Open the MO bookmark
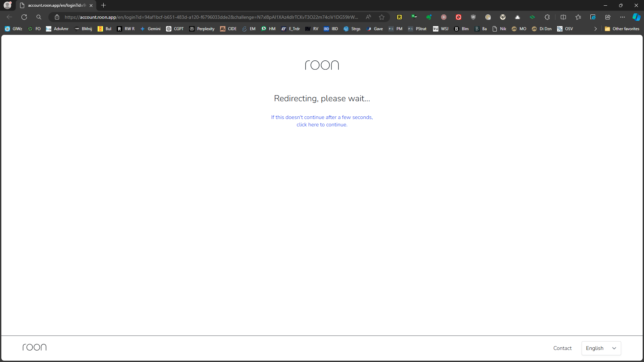The width and height of the screenshot is (644, 362). click(x=519, y=29)
